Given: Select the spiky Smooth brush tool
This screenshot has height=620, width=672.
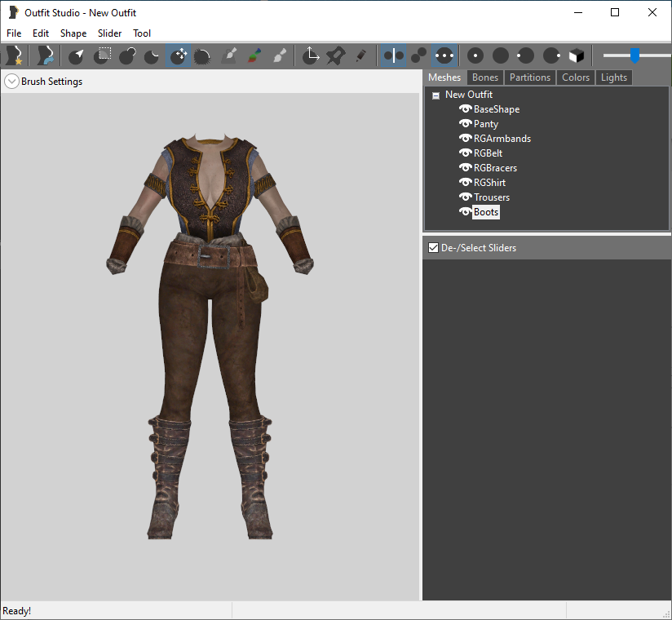Looking at the screenshot, I should pyautogui.click(x=202, y=55).
